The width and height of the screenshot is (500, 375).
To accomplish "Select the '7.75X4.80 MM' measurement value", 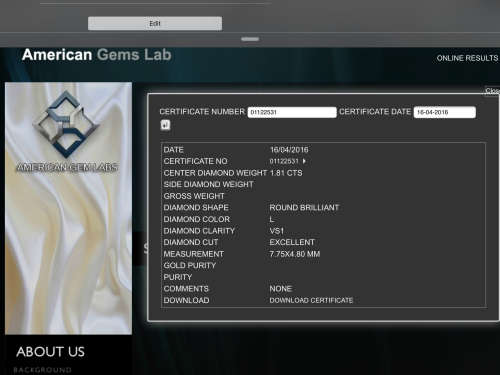I will [295, 254].
